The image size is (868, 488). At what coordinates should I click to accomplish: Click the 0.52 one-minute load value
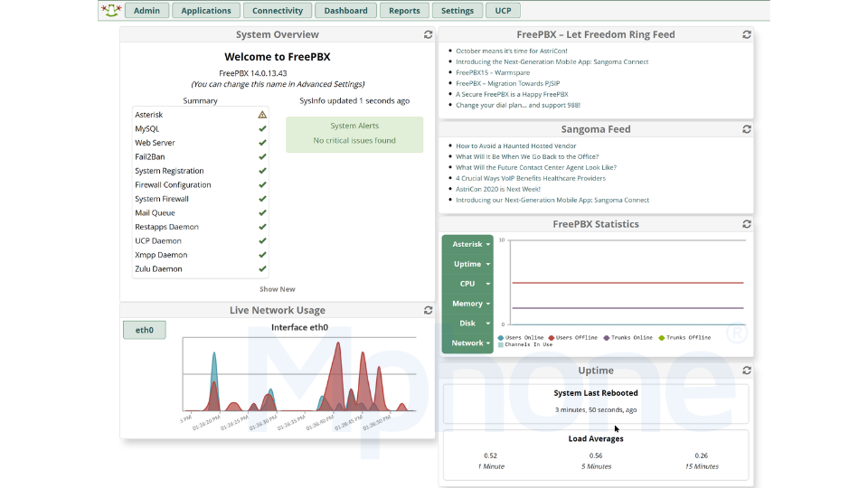(490, 455)
